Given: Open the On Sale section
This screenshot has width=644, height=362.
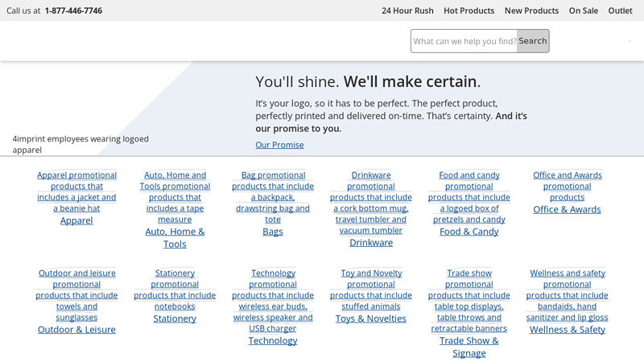Looking at the screenshot, I should pos(583,10).
